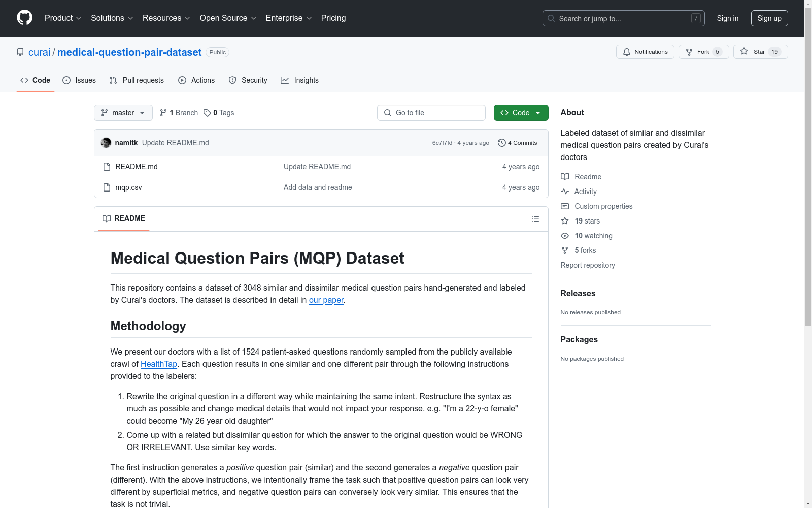Expand the Solutions menu
Viewport: 812px width, 508px height.
[x=112, y=18]
